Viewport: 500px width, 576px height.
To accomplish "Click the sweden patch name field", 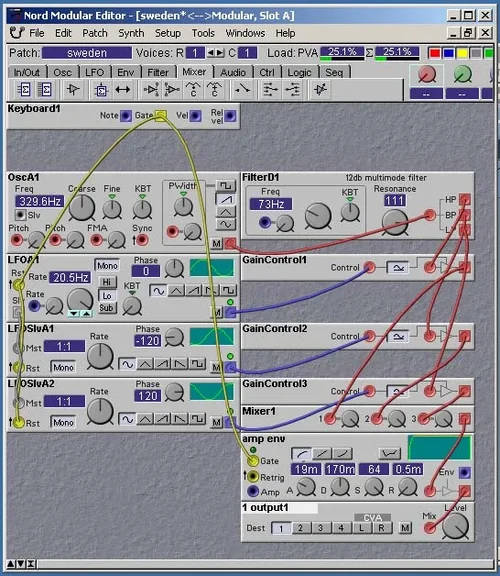I will (x=87, y=53).
